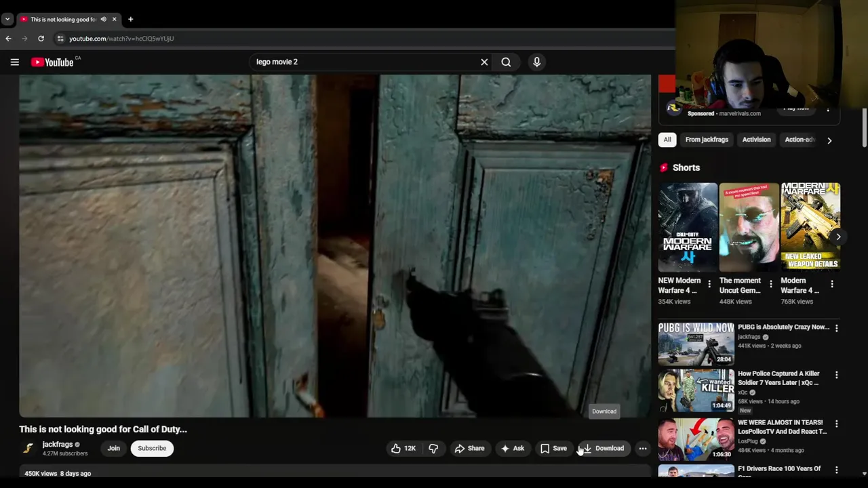The height and width of the screenshot is (488, 868).
Task: Select the Action-adventure filter chip
Action: tap(799, 140)
